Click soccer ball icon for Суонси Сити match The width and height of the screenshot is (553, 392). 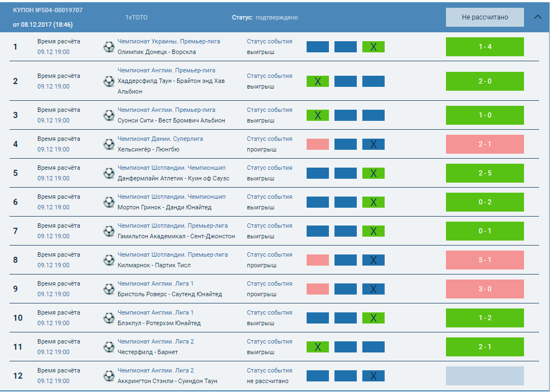(109, 115)
